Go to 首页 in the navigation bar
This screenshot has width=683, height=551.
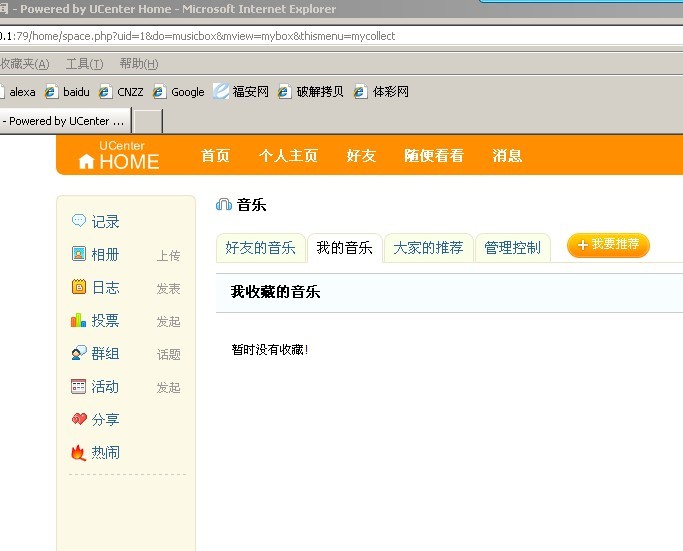(x=215, y=155)
